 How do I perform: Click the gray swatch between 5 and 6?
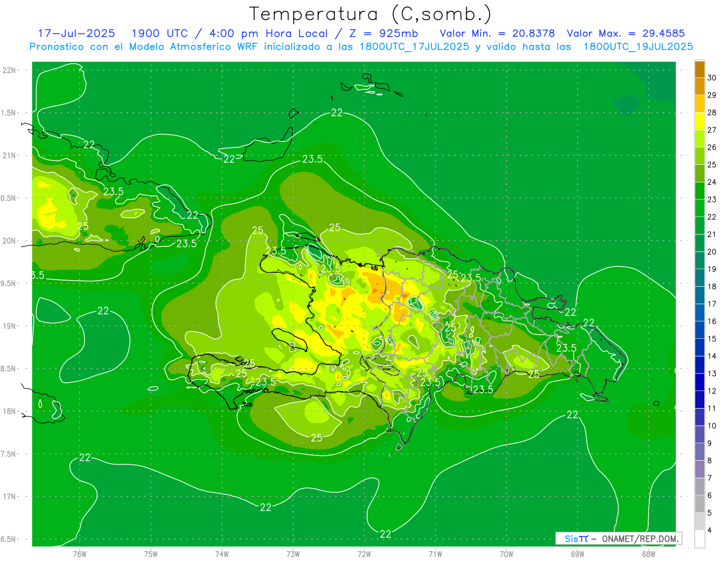699,504
